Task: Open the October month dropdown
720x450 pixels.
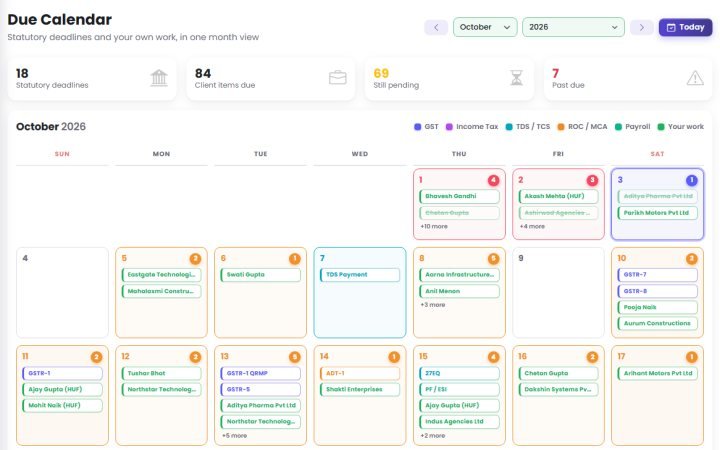Action: (485, 27)
